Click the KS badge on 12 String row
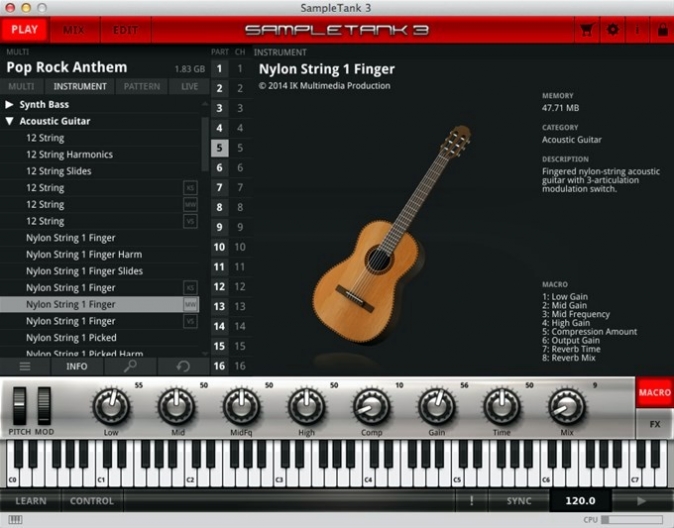The width and height of the screenshot is (674, 528). [x=190, y=188]
